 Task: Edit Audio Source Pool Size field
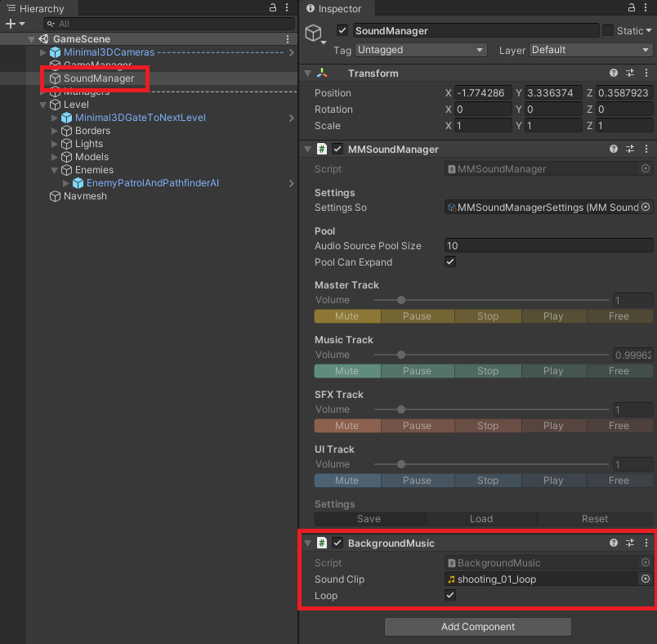pos(548,246)
